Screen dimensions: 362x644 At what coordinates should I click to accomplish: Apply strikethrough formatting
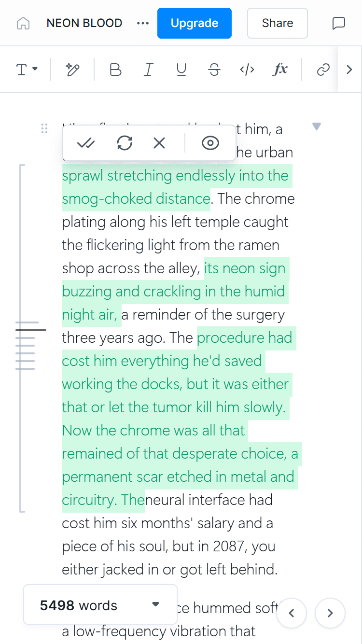214,70
